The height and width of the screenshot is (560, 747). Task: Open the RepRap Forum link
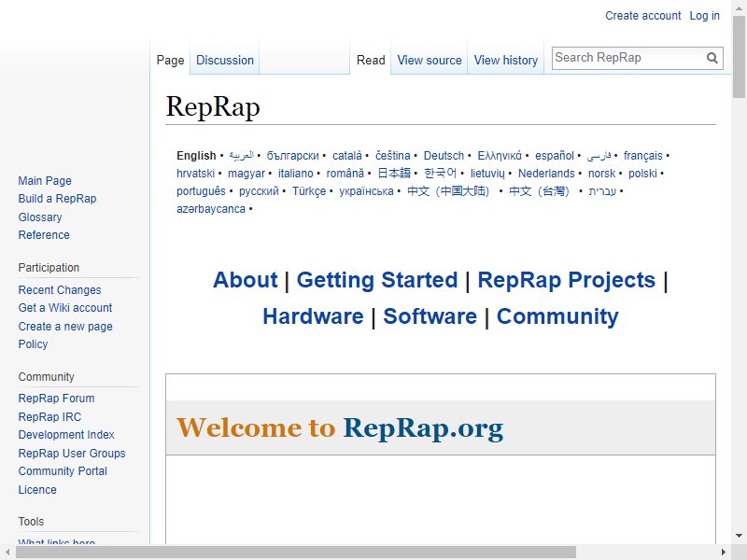pos(56,399)
